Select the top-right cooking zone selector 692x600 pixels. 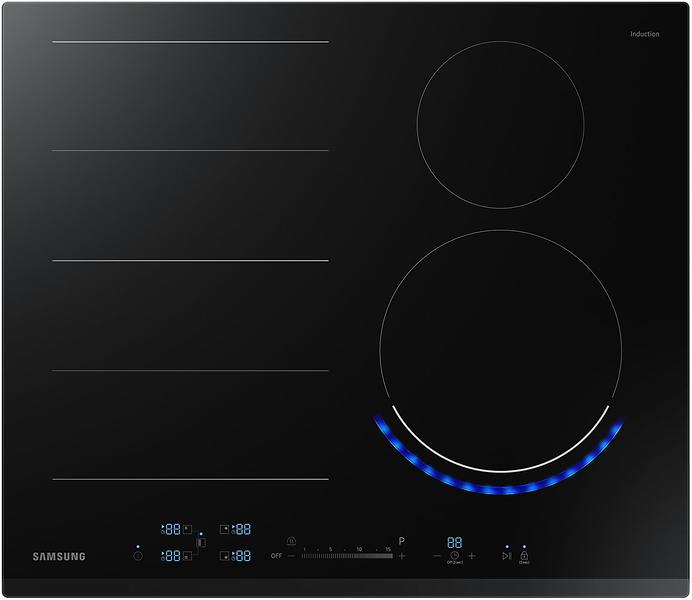click(238, 529)
